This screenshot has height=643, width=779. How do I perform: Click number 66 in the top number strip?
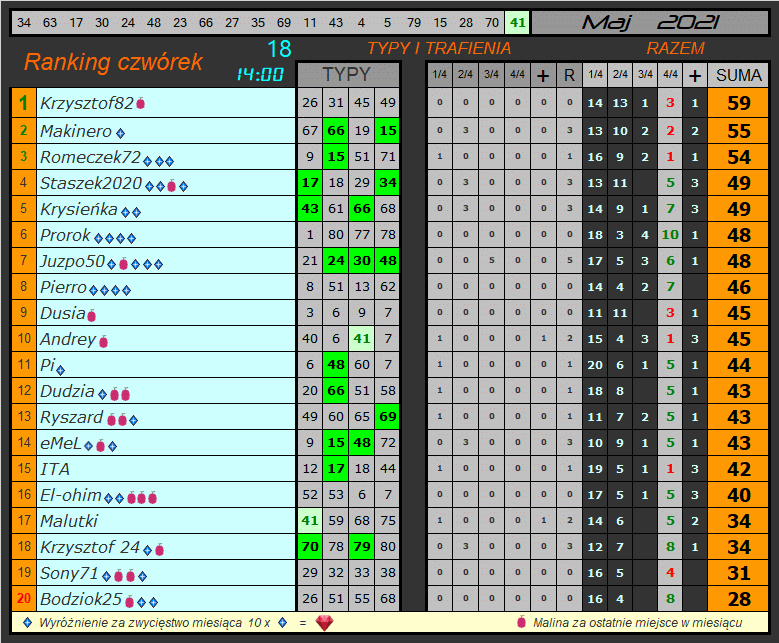(x=206, y=23)
